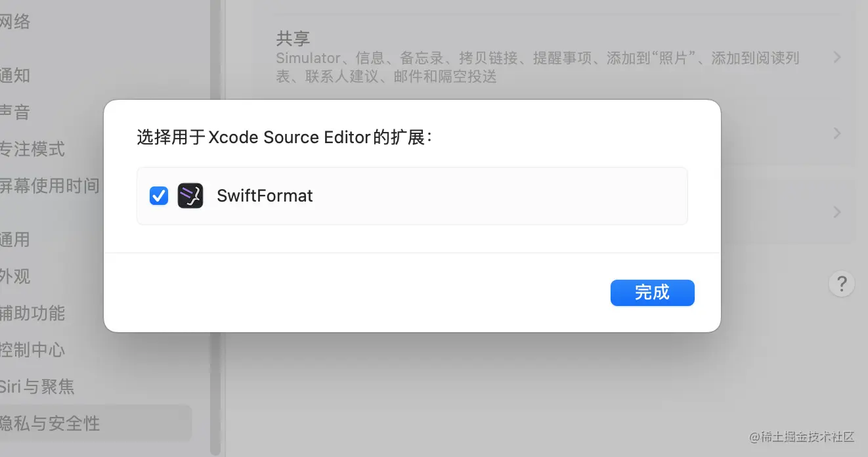Click the sidebar vertical scrollbar
Image resolution: width=868 pixels, height=457 pixels.
215,229
